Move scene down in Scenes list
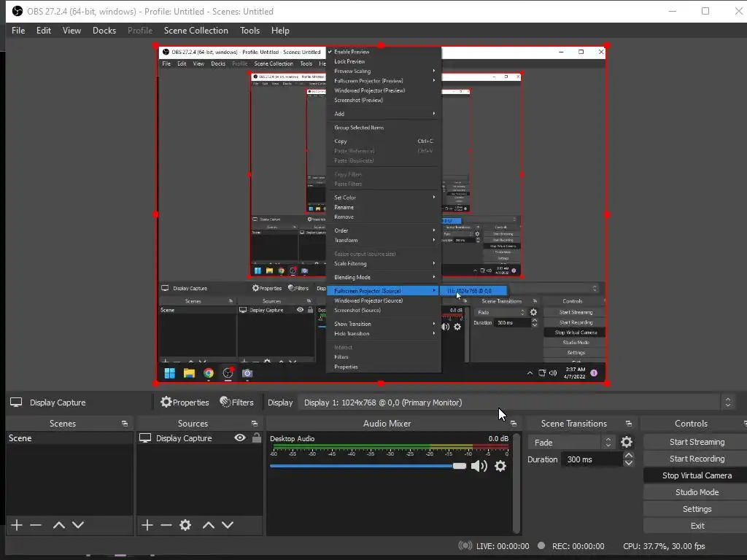747x560 pixels. coord(78,525)
